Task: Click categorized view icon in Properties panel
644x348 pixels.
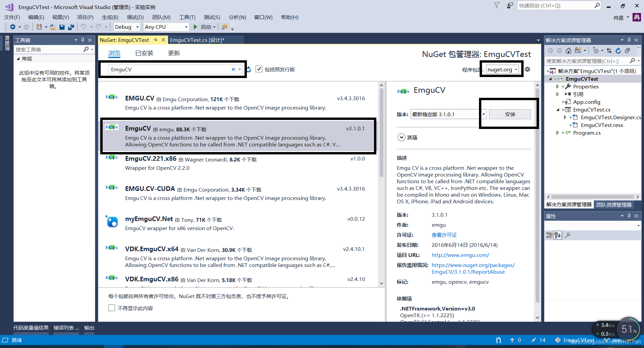Action: click(549, 235)
